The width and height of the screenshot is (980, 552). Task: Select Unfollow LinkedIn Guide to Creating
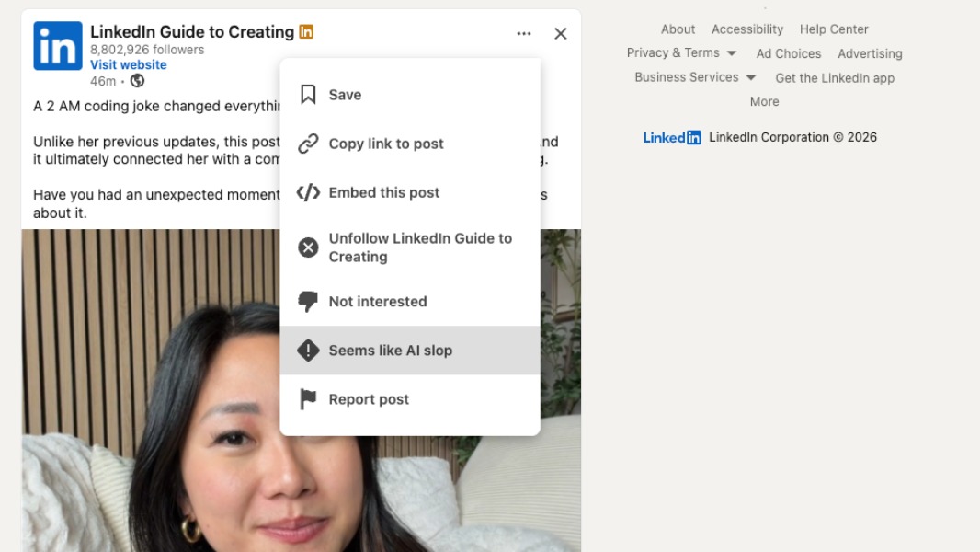(410, 247)
